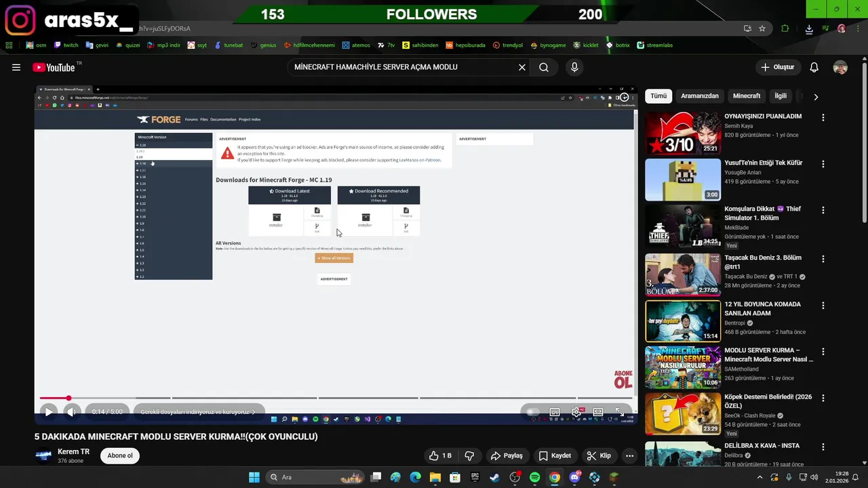
Task: Open Windows Start menu
Action: pyautogui.click(x=254, y=477)
